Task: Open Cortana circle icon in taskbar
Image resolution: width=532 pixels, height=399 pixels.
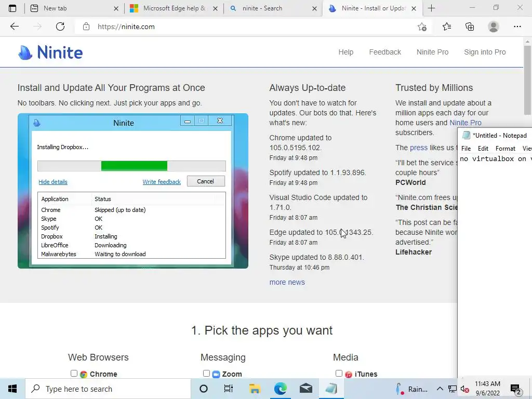Action: [204, 389]
